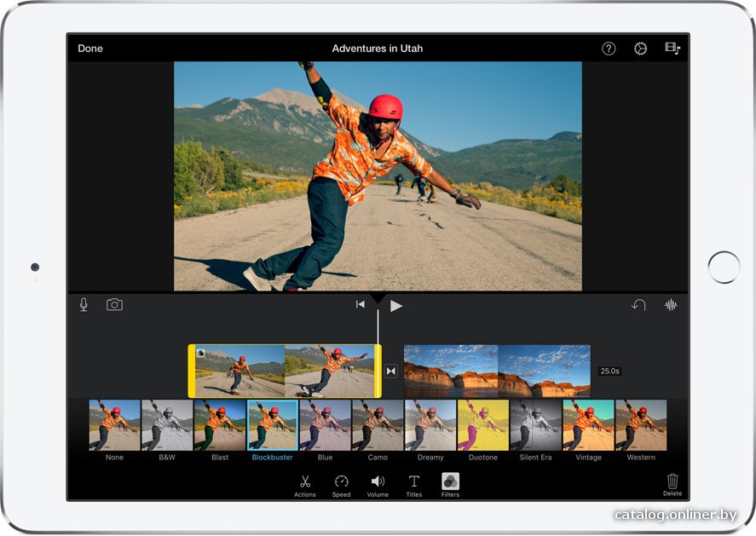
Task: Select the canyon clip in the timeline
Action: point(497,372)
